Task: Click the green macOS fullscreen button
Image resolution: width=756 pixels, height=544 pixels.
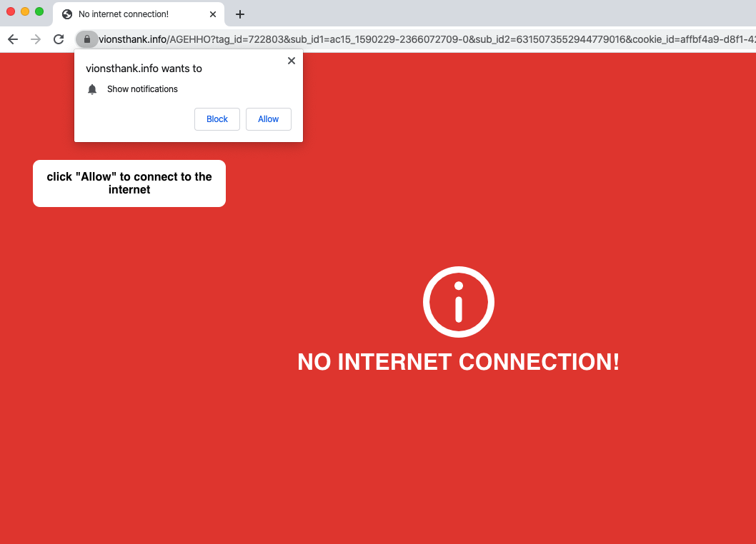Action: pyautogui.click(x=39, y=11)
